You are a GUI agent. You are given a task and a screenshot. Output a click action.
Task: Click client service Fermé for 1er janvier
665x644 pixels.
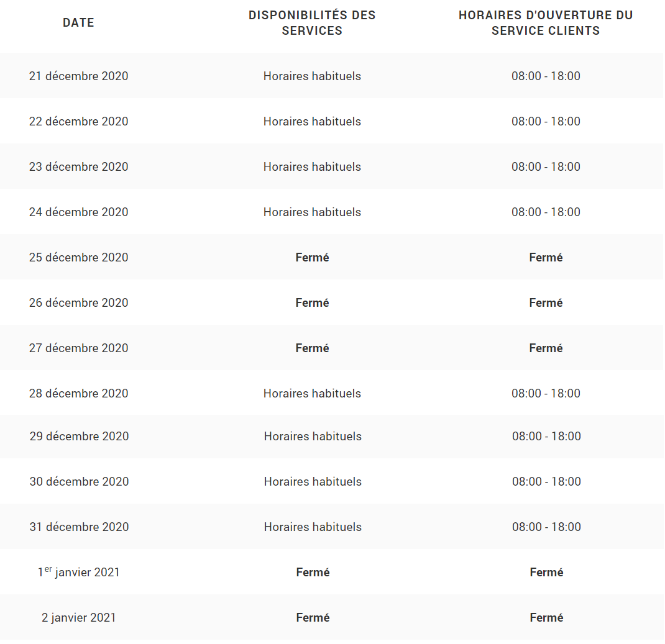coord(547,572)
